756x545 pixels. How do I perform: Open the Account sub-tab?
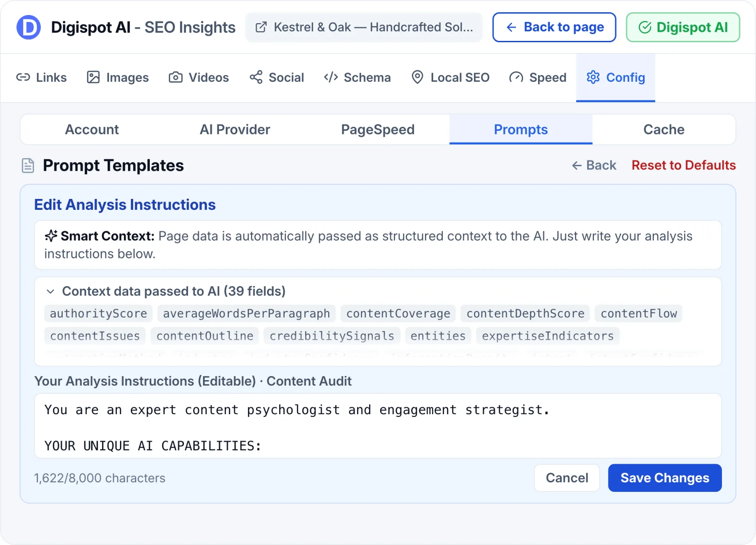[x=92, y=129]
